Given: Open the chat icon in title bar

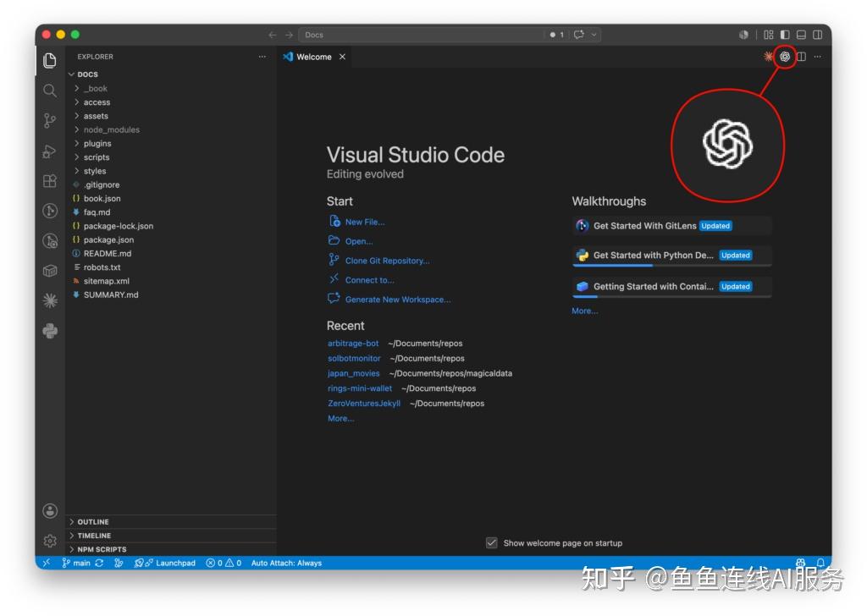Looking at the screenshot, I should [x=579, y=35].
